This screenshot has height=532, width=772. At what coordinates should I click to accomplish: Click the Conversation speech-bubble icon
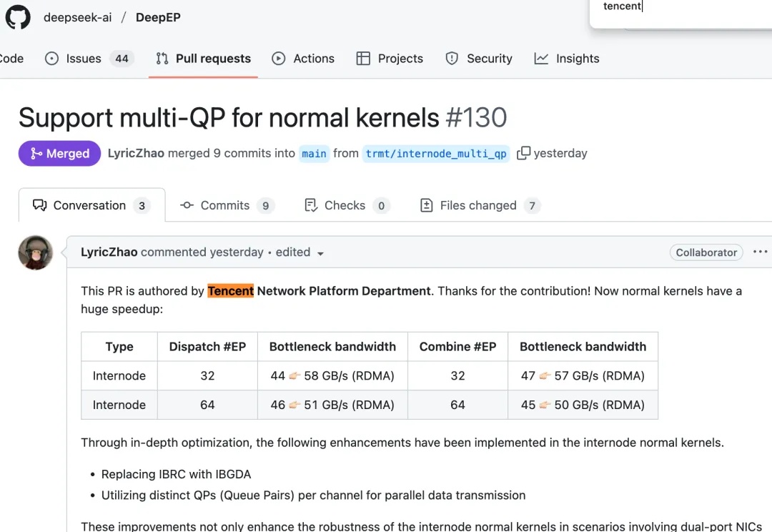pos(39,205)
